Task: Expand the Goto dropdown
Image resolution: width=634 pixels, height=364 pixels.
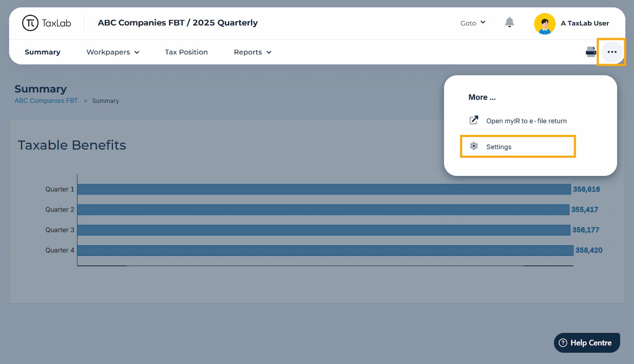Action: coord(473,23)
